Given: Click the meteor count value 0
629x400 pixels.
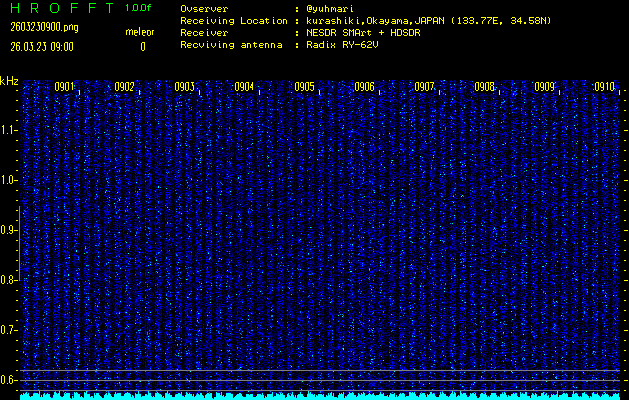Looking at the screenshot, I should coord(142,46).
